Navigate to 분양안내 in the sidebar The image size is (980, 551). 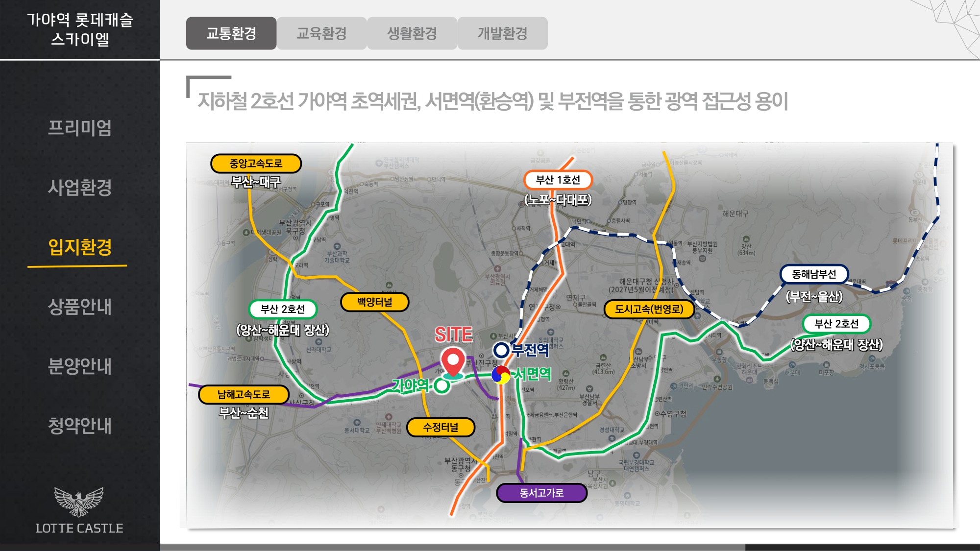pos(79,366)
